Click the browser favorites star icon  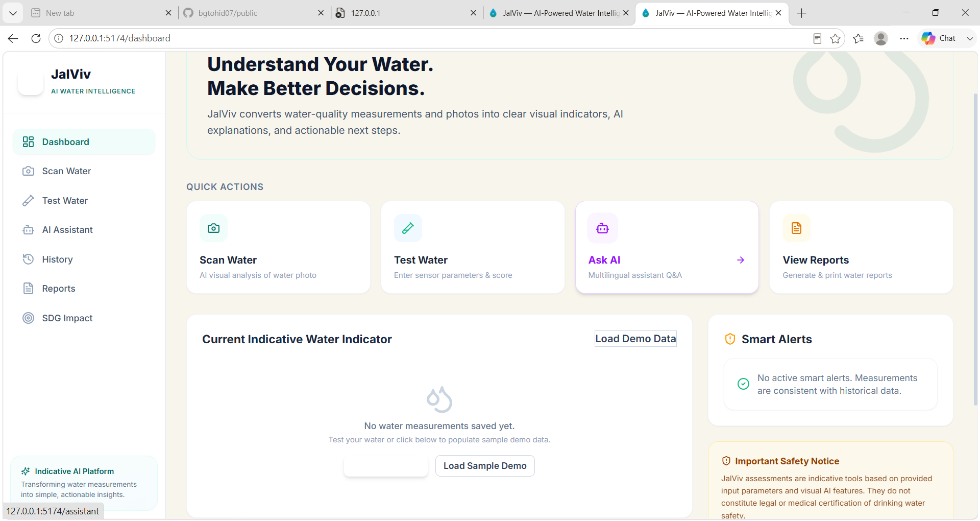[x=835, y=38]
